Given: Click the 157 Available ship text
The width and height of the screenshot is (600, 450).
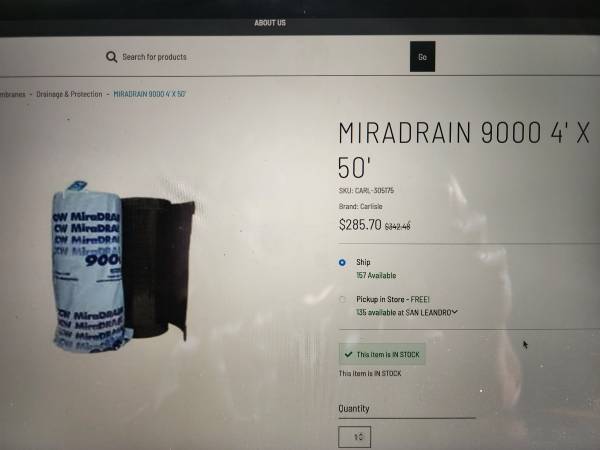Looking at the screenshot, I should click(x=376, y=276).
